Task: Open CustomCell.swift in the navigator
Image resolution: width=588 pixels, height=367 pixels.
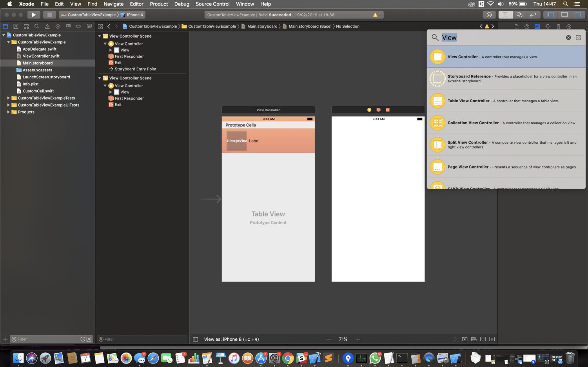Action: click(x=38, y=91)
